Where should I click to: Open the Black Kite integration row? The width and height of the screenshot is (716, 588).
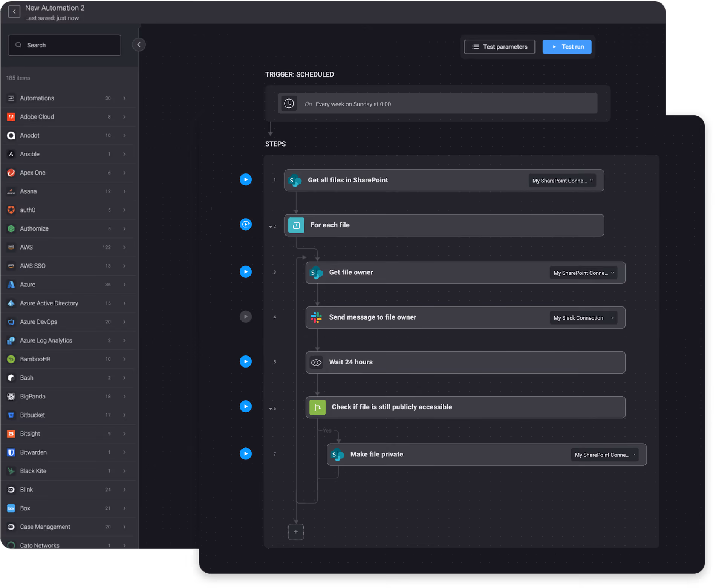68,471
